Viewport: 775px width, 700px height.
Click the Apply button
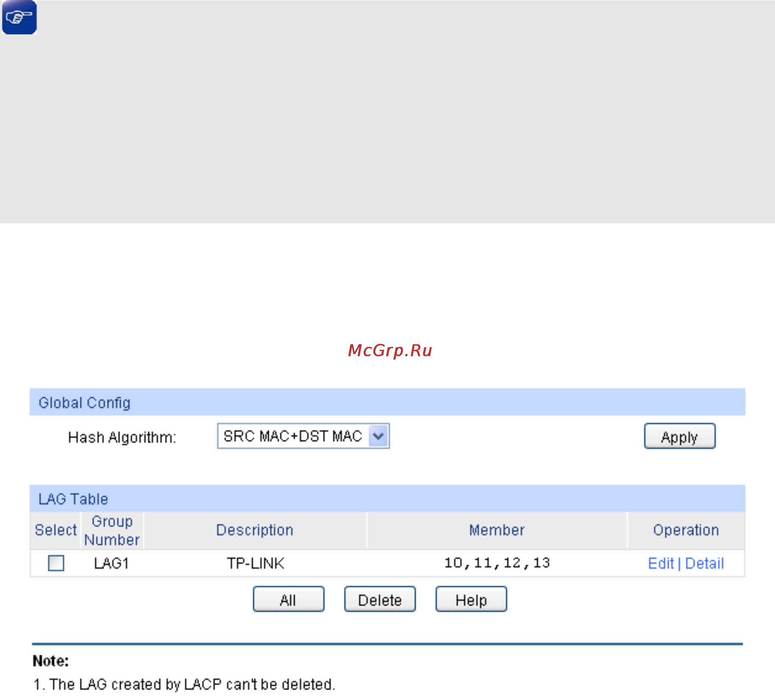(x=680, y=436)
